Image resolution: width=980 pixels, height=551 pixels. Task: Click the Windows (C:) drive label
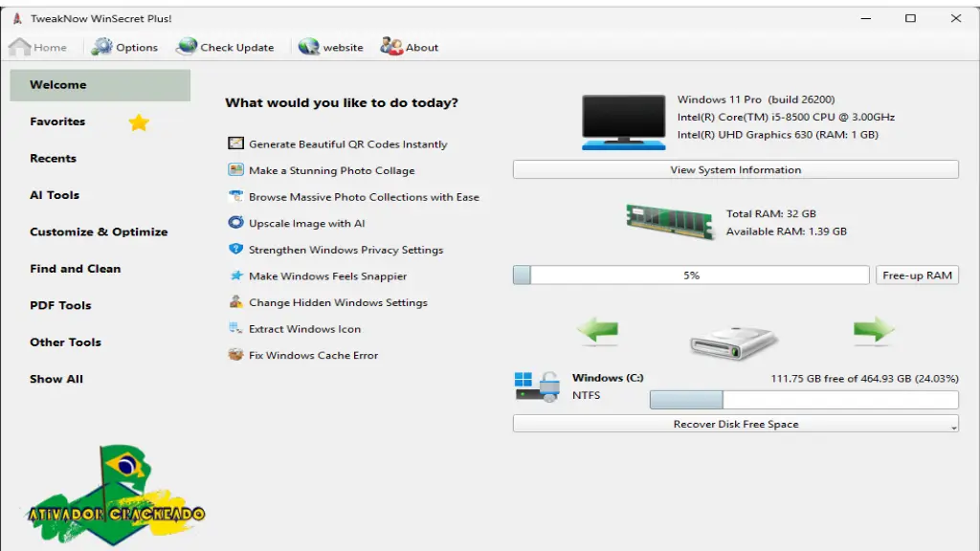pyautogui.click(x=608, y=378)
